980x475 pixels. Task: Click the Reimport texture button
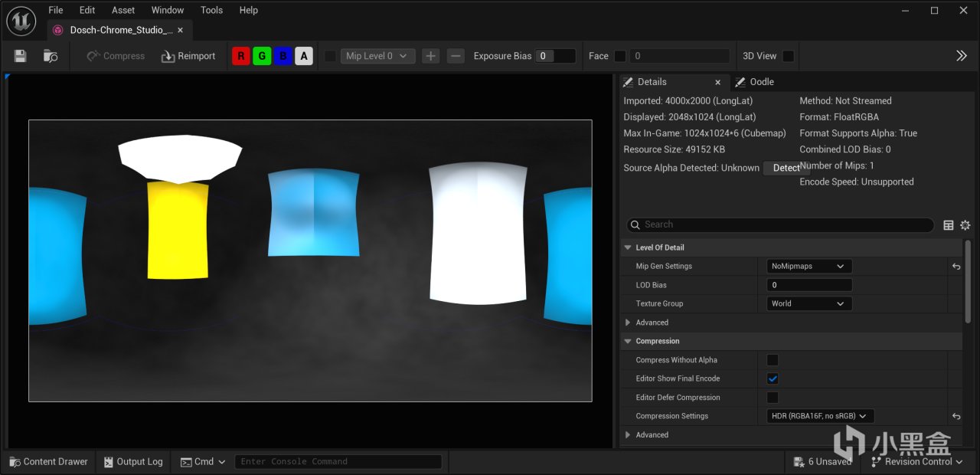188,56
